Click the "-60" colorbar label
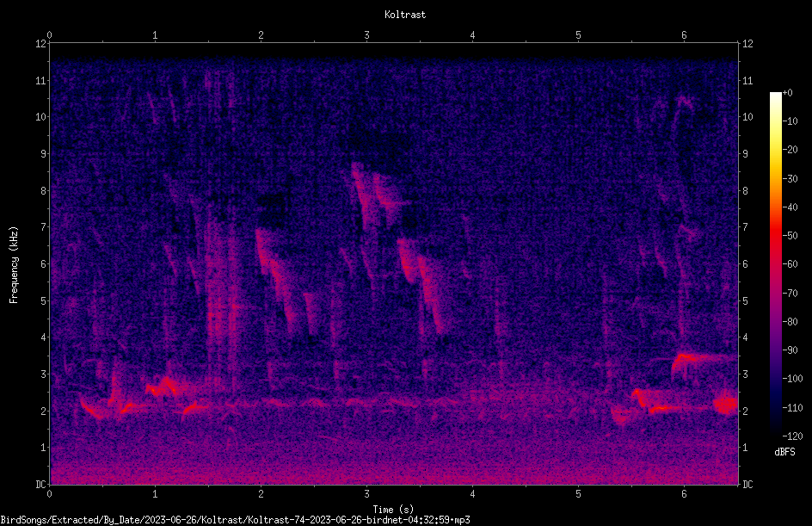Screen dimensions: 812x526 click(790, 264)
